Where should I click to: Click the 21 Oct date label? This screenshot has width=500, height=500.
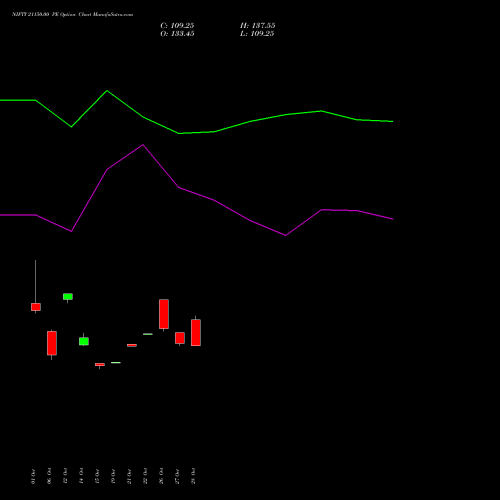coord(129,476)
